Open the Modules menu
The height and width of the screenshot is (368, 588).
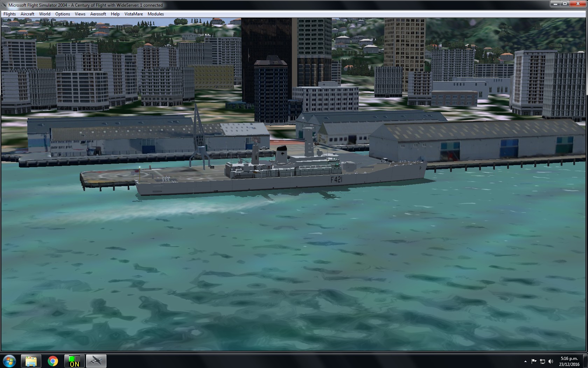click(156, 14)
